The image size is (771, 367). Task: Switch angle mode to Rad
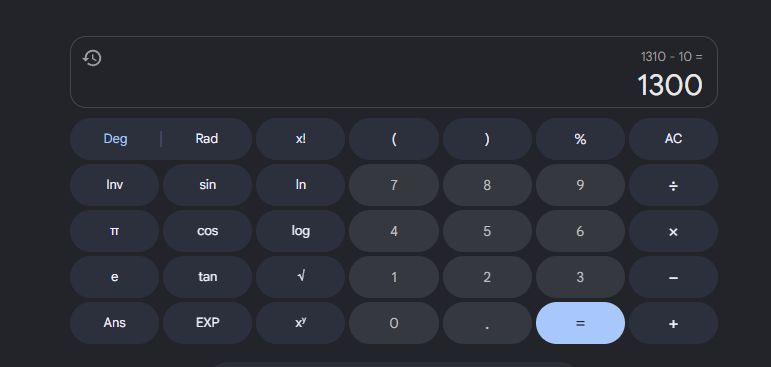tap(207, 139)
